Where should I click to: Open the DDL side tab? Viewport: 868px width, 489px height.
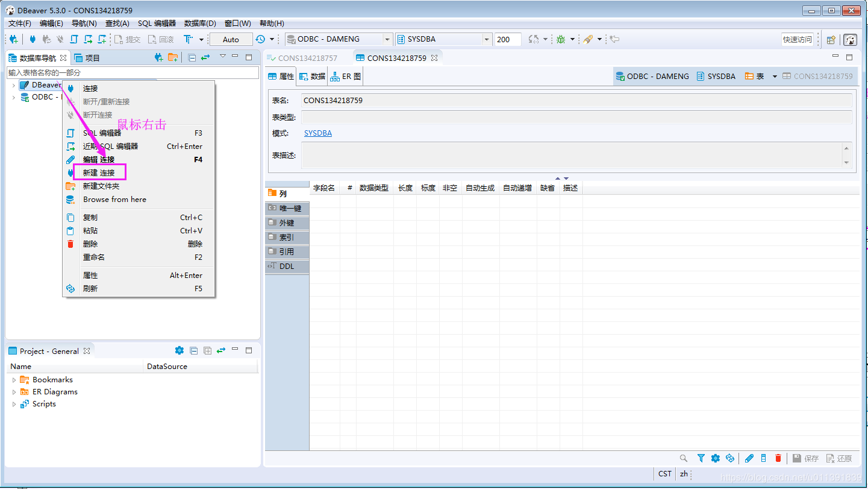287,266
